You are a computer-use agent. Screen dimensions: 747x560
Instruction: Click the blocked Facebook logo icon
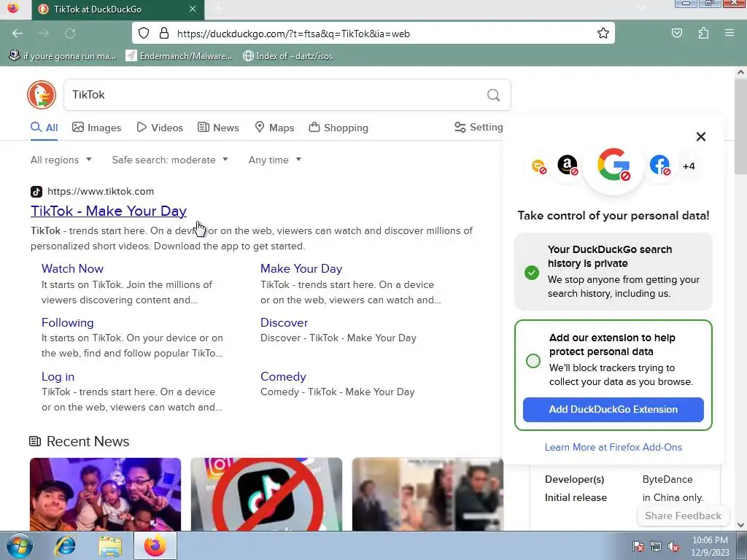click(659, 166)
